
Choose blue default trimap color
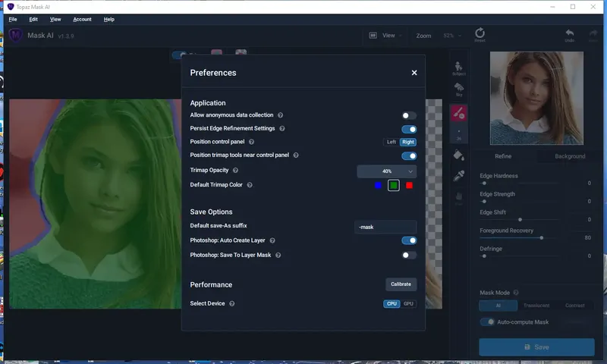click(x=378, y=186)
